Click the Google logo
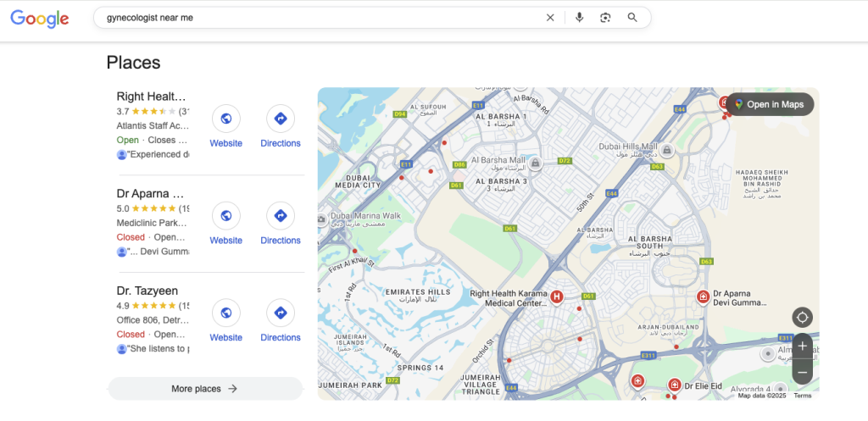The width and height of the screenshot is (868, 421). [x=40, y=19]
